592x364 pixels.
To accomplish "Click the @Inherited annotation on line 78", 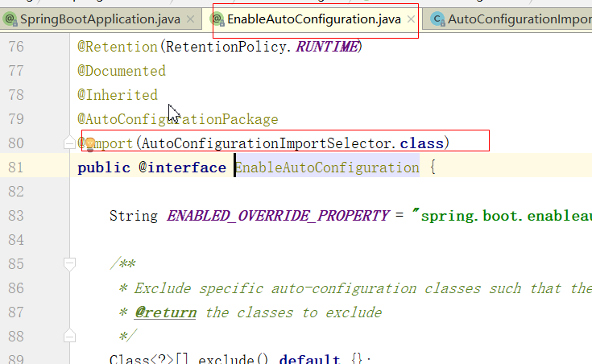I will pyautogui.click(x=118, y=95).
